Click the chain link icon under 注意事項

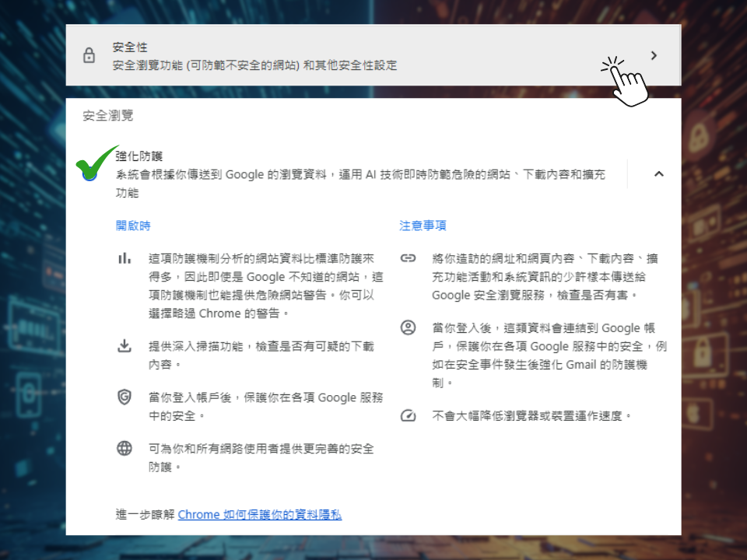coord(409,258)
